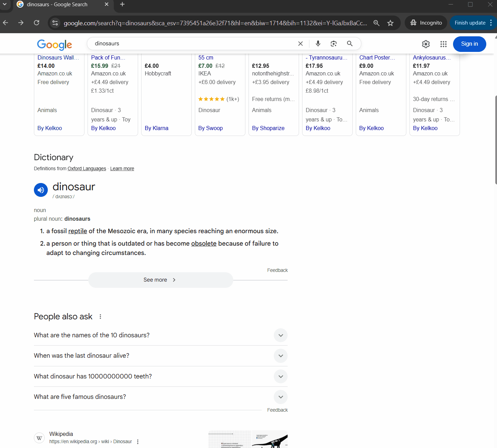Viewport: 497px width, 448px height.
Task: Click the magnifier search button
Action: click(x=350, y=44)
